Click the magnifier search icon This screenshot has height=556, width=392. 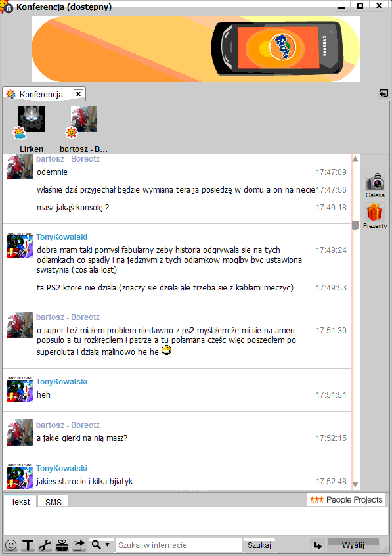[x=96, y=544]
